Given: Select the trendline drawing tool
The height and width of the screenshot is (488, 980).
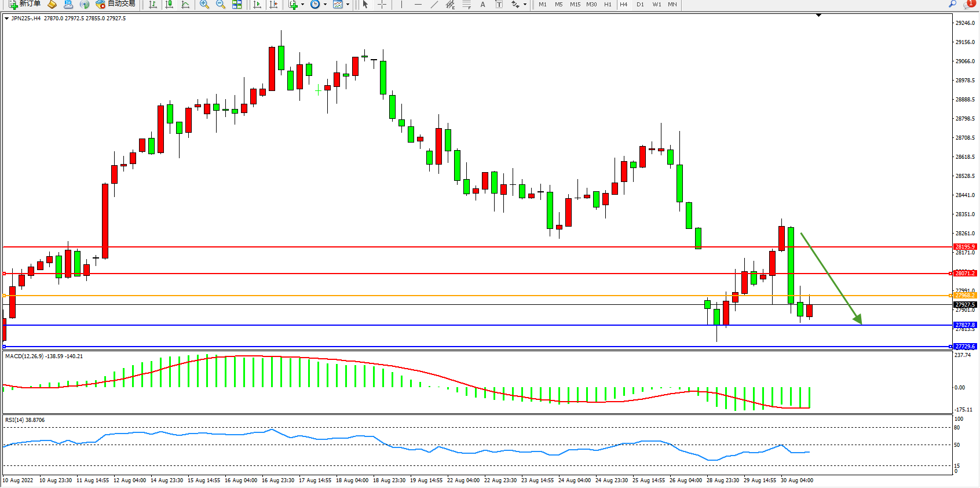Looking at the screenshot, I should tap(434, 5).
